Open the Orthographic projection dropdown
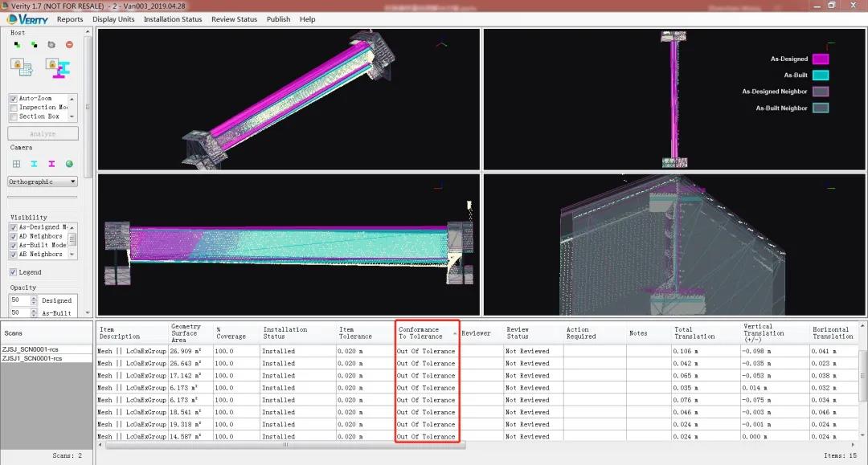This screenshot has height=465, width=868. [x=43, y=182]
